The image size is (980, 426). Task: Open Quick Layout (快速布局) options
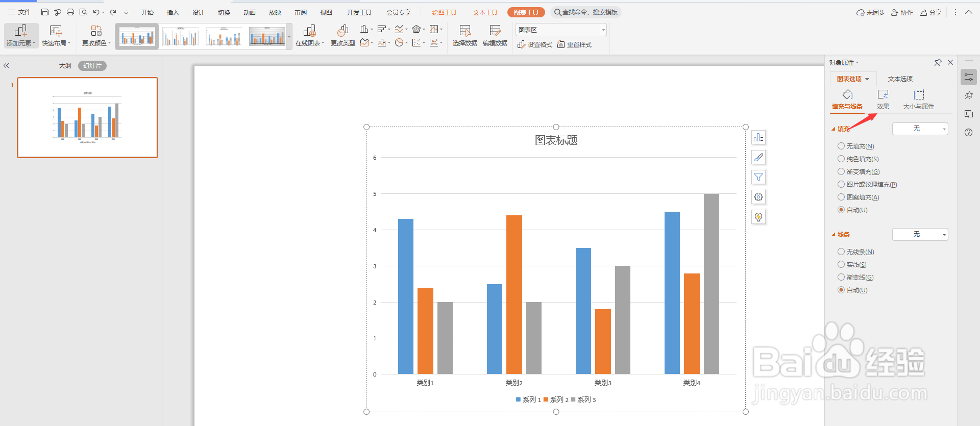point(56,36)
